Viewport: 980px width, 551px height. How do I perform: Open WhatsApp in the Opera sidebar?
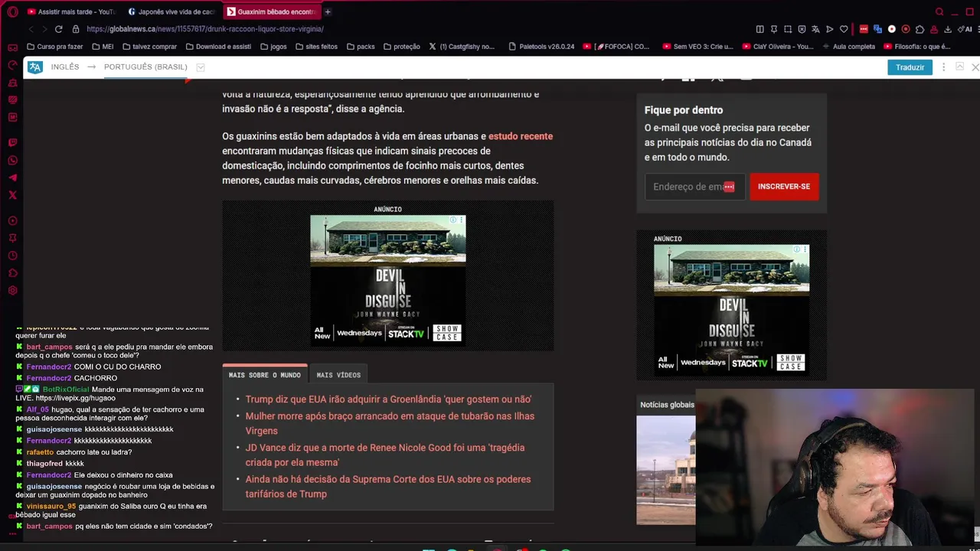12,161
